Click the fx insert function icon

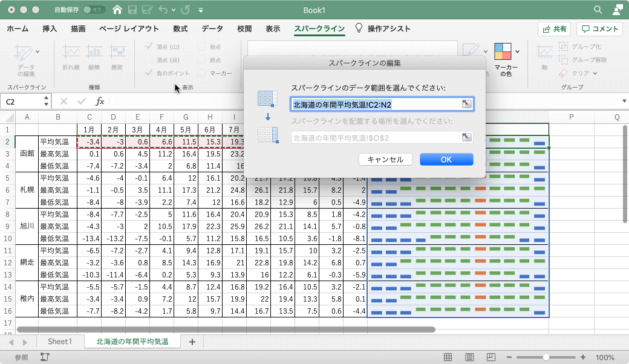click(x=99, y=102)
